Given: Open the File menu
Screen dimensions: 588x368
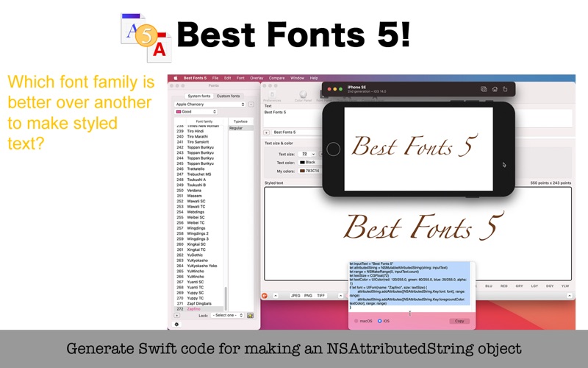Looking at the screenshot, I should point(215,78).
